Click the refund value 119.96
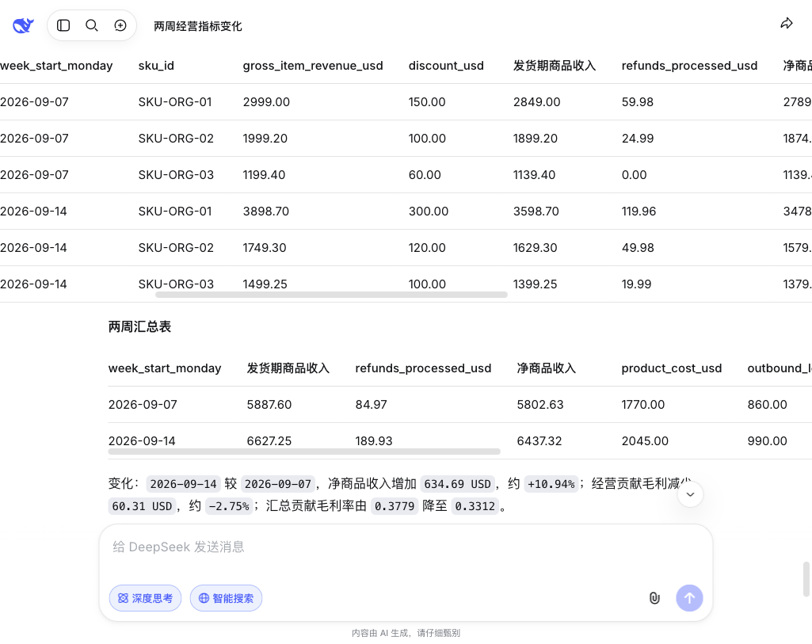This screenshot has width=812, height=644. 639,211
